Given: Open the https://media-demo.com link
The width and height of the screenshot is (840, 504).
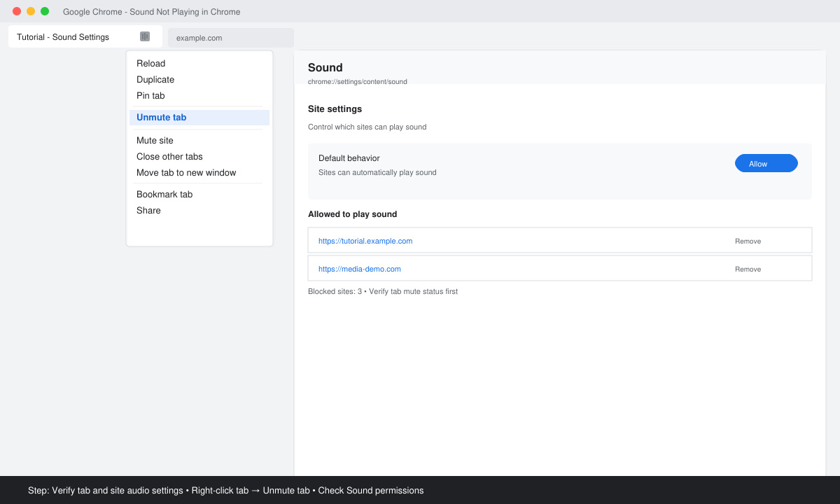Looking at the screenshot, I should [360, 269].
